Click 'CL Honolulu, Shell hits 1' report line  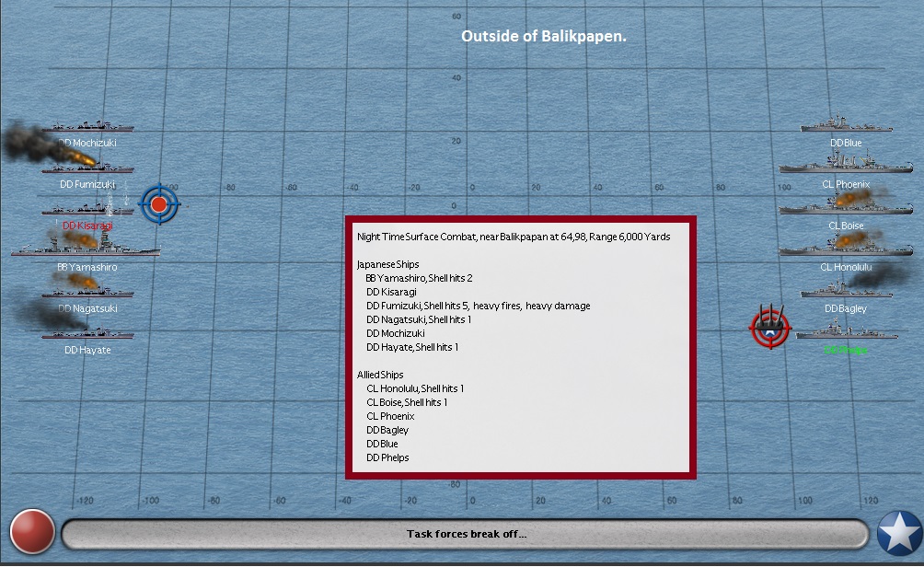(x=415, y=388)
